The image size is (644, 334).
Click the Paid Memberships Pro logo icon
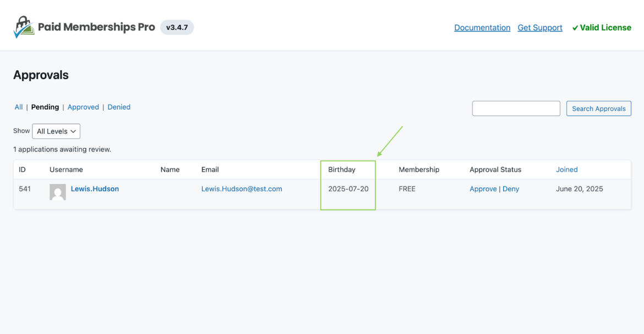pos(24,27)
